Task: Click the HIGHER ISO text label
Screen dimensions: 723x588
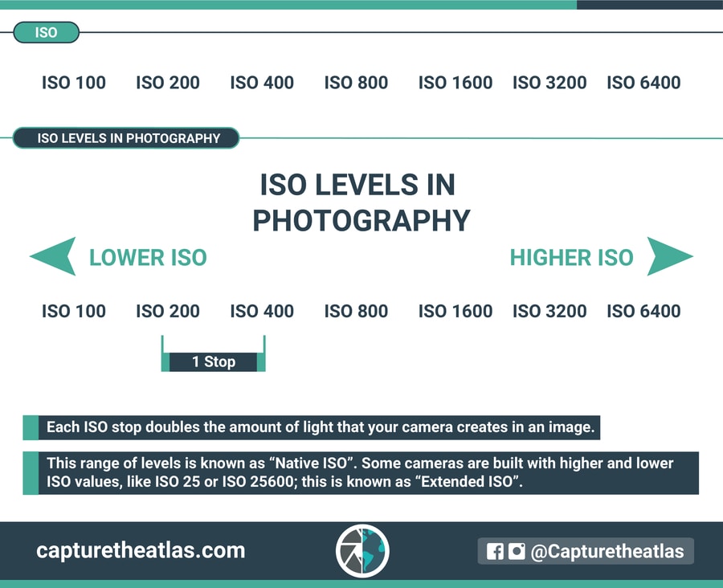Action: point(571,257)
